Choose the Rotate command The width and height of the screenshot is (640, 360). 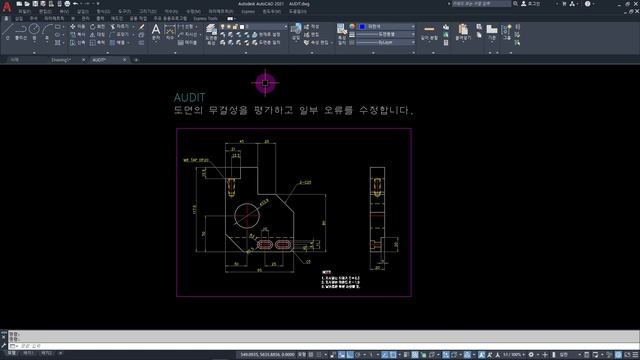(97, 27)
